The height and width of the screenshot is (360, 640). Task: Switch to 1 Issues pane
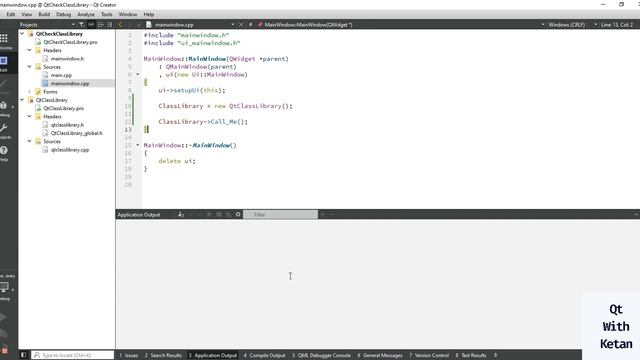pos(129,355)
